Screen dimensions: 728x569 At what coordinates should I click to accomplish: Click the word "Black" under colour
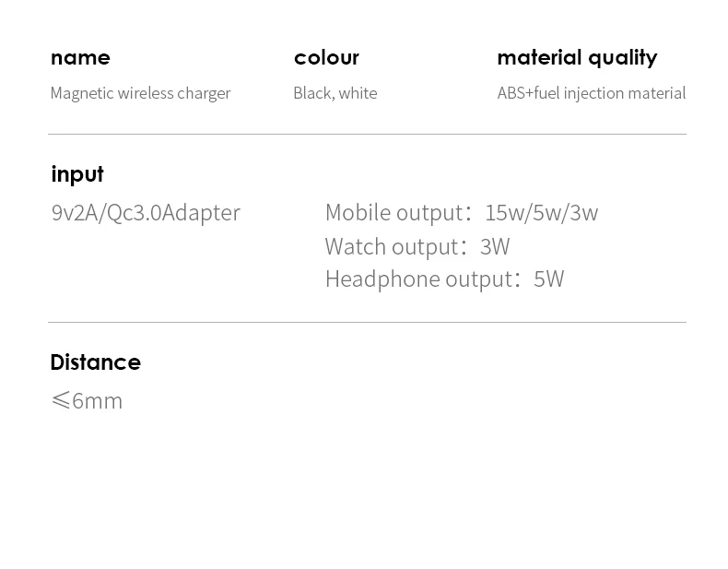(311, 93)
